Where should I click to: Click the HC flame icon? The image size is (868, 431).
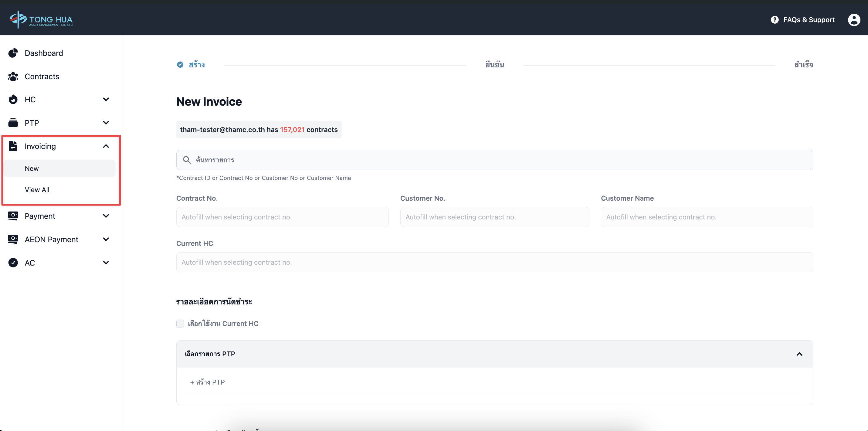[x=13, y=100]
